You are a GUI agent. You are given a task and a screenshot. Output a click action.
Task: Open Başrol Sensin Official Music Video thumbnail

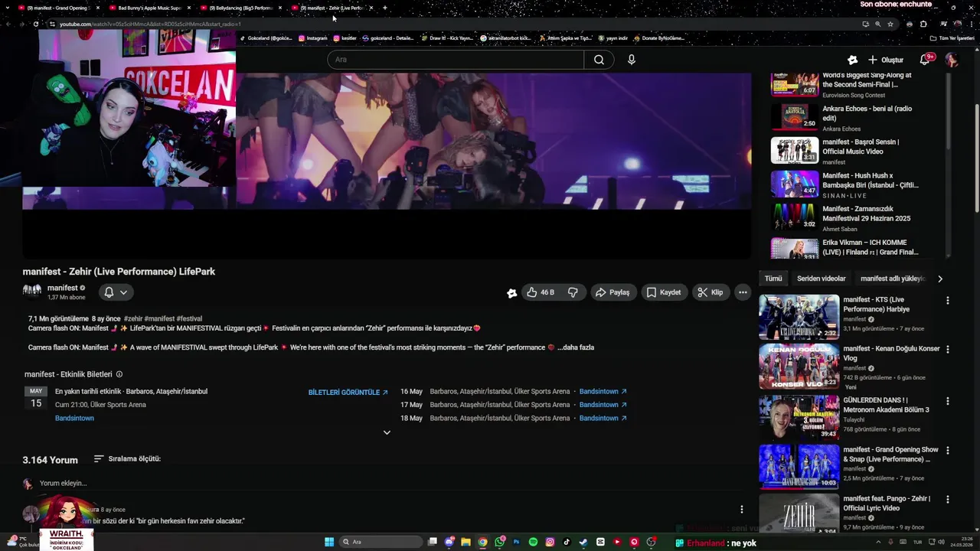tap(795, 151)
